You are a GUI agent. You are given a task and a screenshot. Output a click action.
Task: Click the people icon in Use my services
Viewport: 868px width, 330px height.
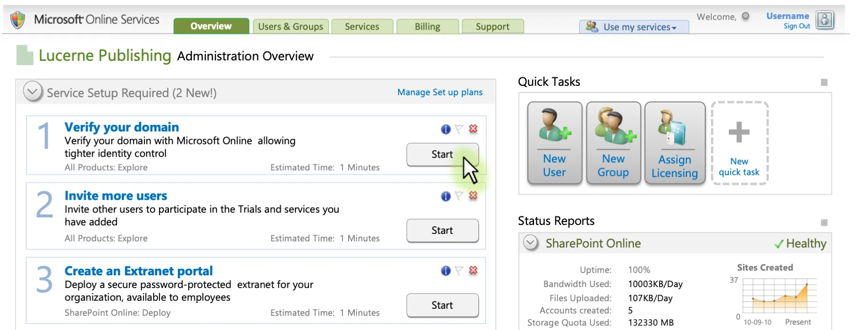click(x=592, y=26)
